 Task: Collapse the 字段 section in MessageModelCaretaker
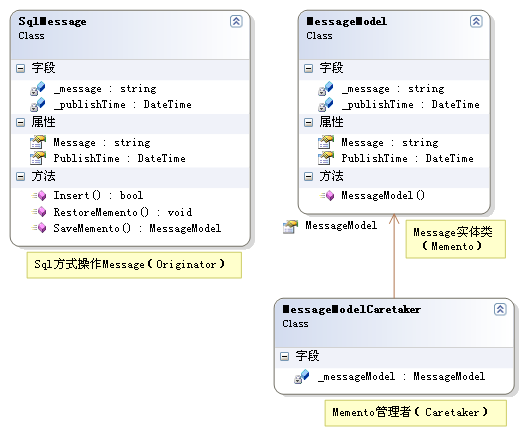pyautogui.click(x=285, y=356)
